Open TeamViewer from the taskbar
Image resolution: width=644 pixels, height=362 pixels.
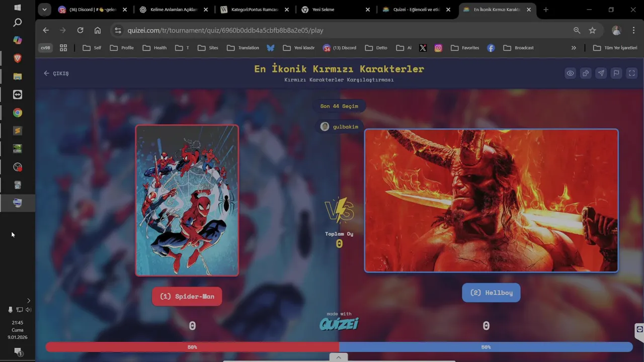tap(18, 95)
